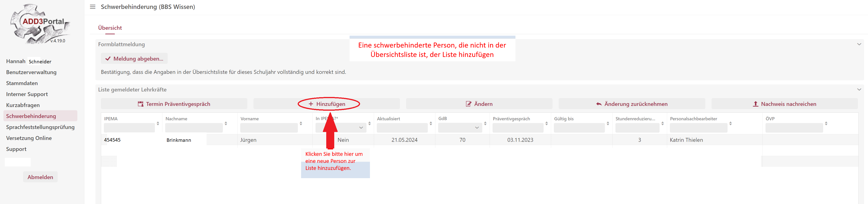Collapse Liste gemeldeter Lehrkräfte section
The width and height of the screenshot is (868, 204).
859,90
